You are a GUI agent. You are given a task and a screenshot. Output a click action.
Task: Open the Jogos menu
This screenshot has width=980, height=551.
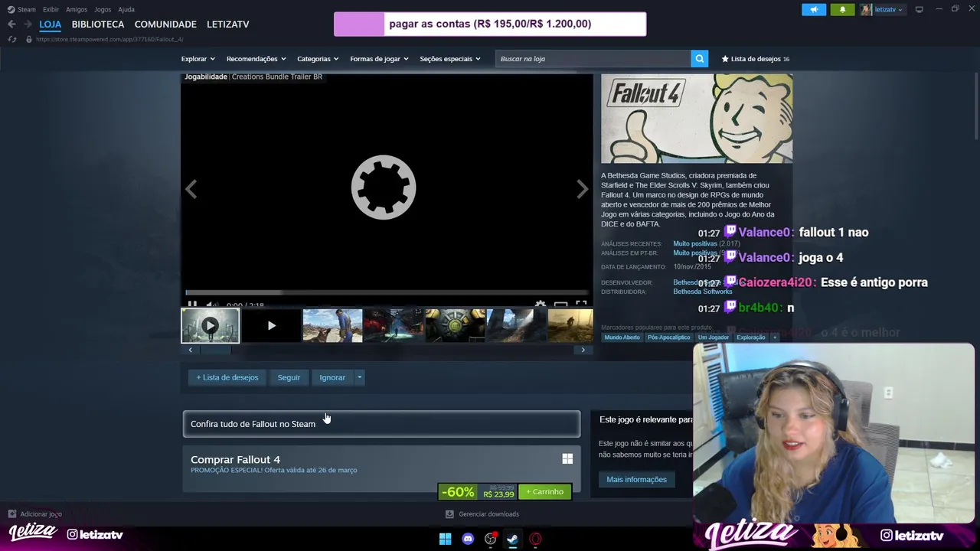click(x=102, y=9)
